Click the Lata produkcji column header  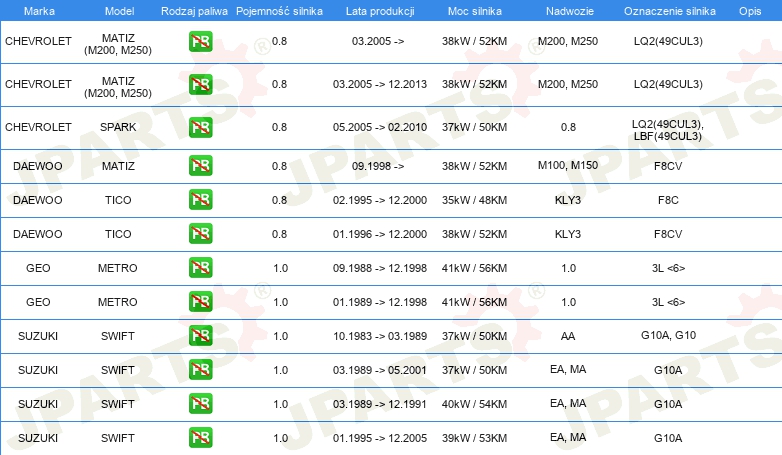(380, 11)
